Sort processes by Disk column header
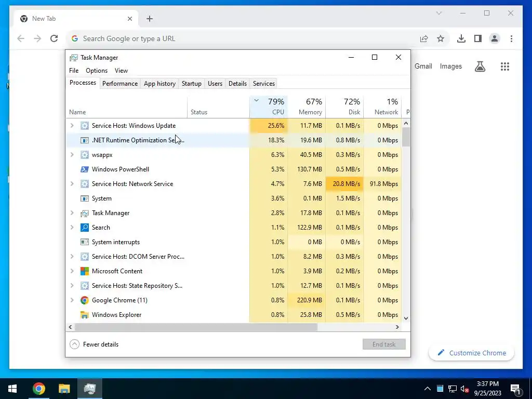 [345, 107]
